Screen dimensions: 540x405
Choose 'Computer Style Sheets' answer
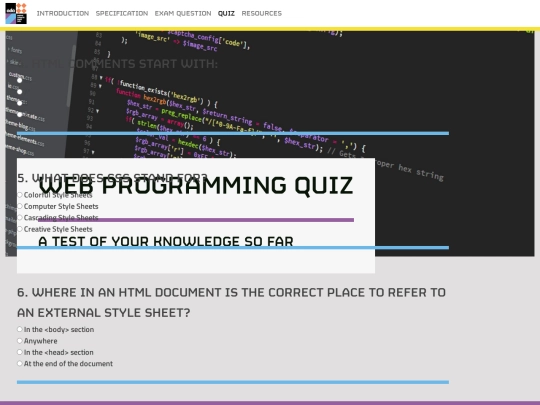coord(20,206)
